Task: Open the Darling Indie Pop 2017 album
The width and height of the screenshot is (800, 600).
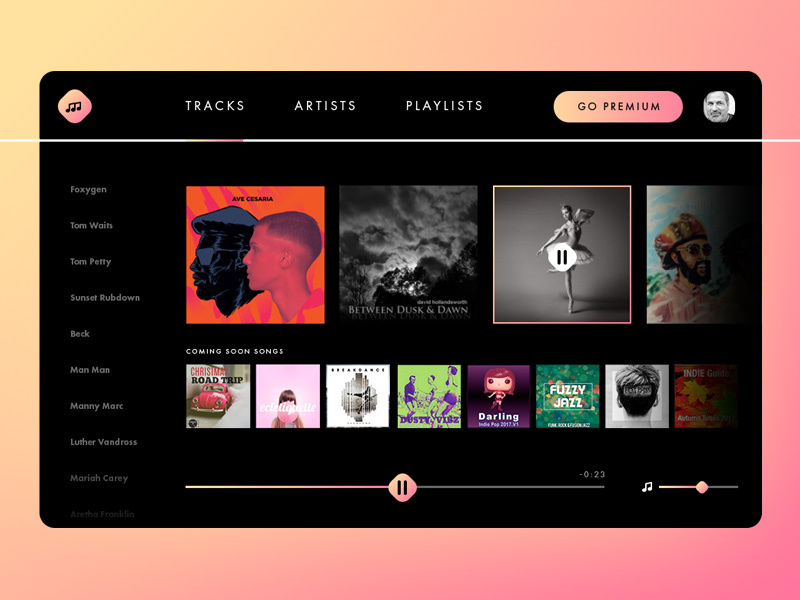Action: pyautogui.click(x=497, y=394)
